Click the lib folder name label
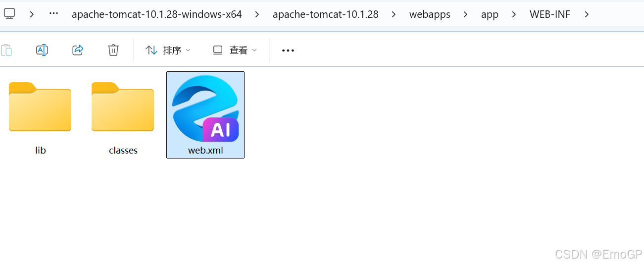The image size is (644, 265). coord(41,150)
